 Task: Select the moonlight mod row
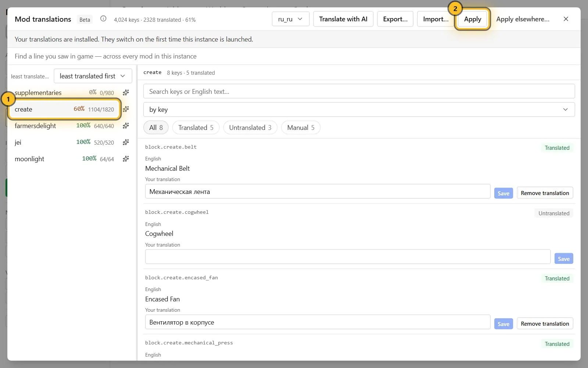(x=65, y=159)
